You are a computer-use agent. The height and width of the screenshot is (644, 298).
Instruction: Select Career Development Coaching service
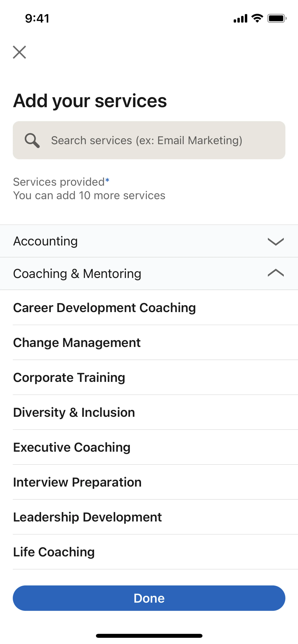click(104, 308)
